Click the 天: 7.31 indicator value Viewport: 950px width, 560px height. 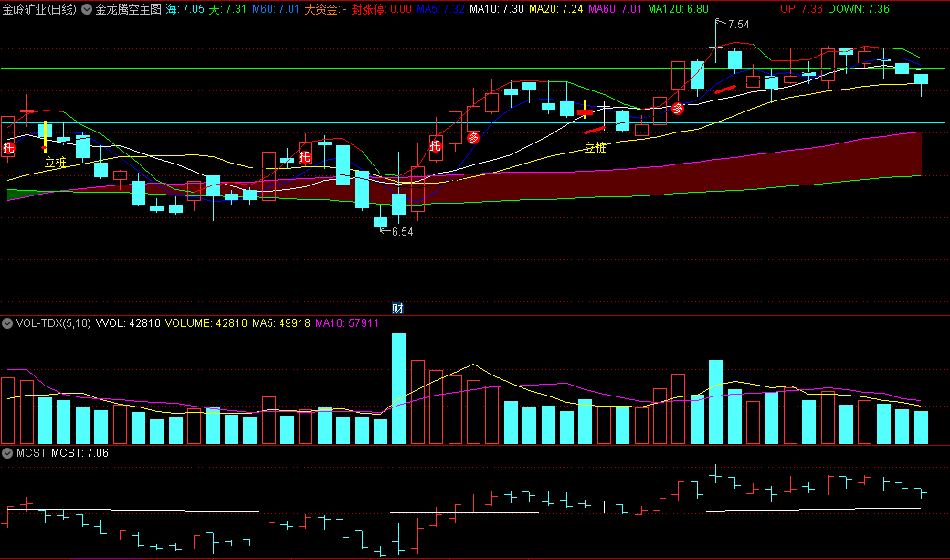point(227,9)
